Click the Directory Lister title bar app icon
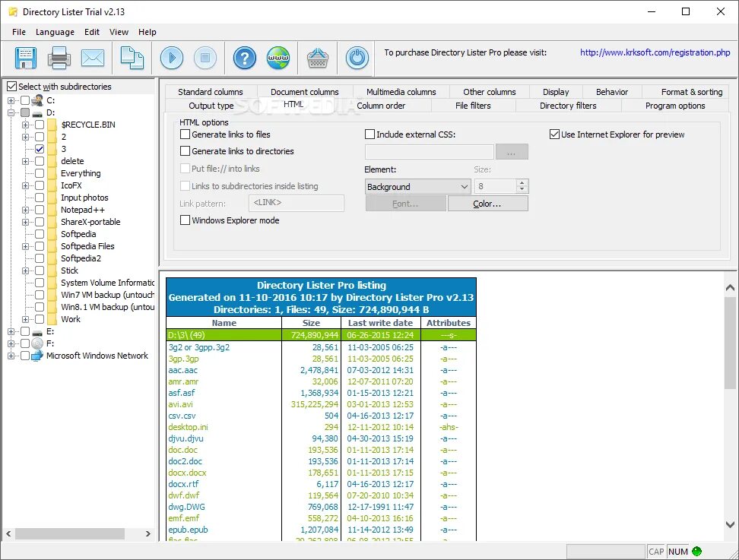This screenshot has width=739, height=560. point(13,11)
